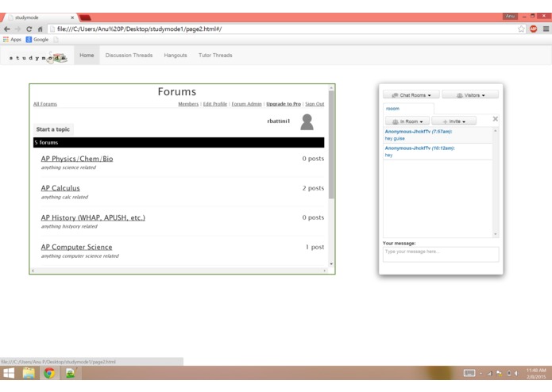Viewport: 552px width, 392px height.
Task: Open Chrome from the taskbar
Action: [x=49, y=373]
